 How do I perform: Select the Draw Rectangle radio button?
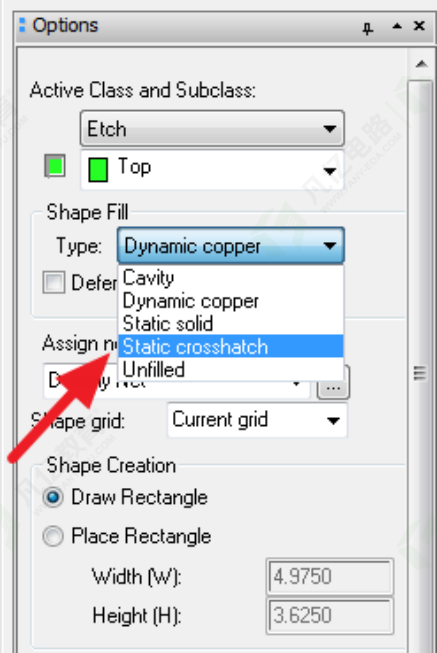click(x=53, y=497)
